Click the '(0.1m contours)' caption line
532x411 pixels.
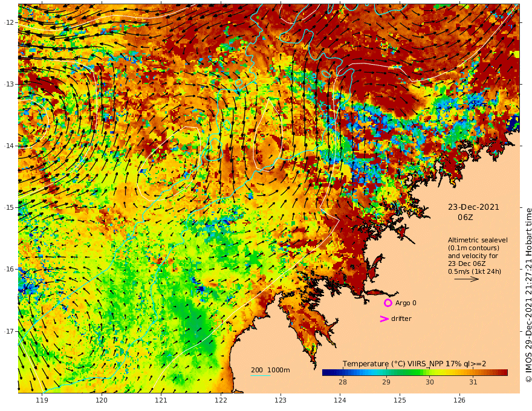coord(473,248)
